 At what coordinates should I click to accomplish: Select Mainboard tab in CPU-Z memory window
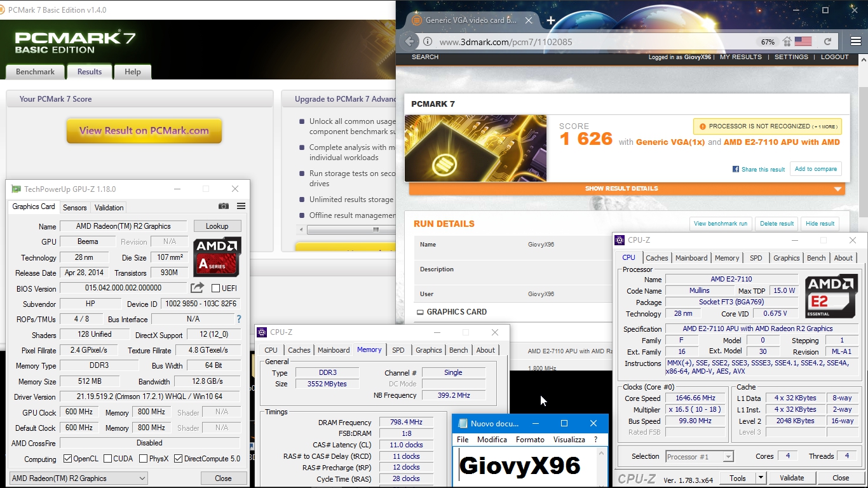[x=334, y=350]
